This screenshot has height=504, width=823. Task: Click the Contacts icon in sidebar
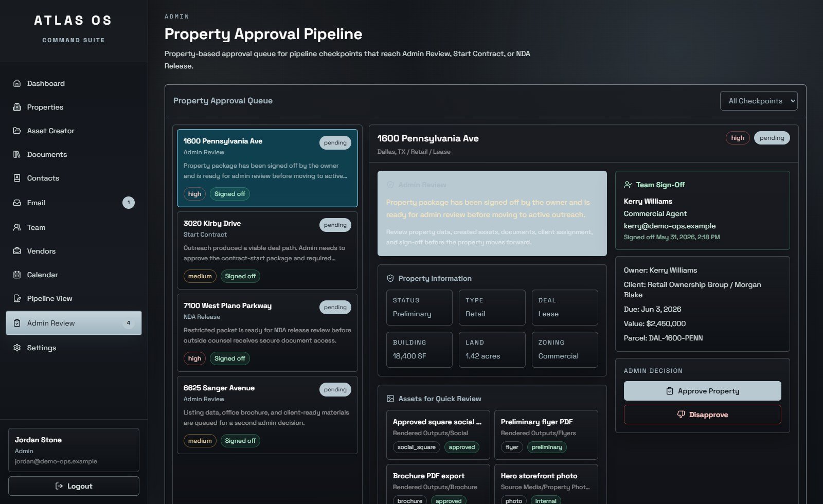click(x=17, y=178)
